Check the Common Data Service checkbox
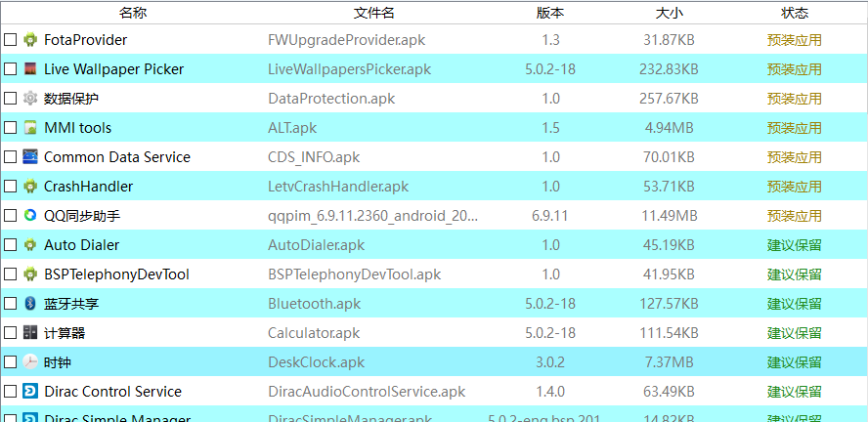Screen dimensions: 868x422 point(10,157)
